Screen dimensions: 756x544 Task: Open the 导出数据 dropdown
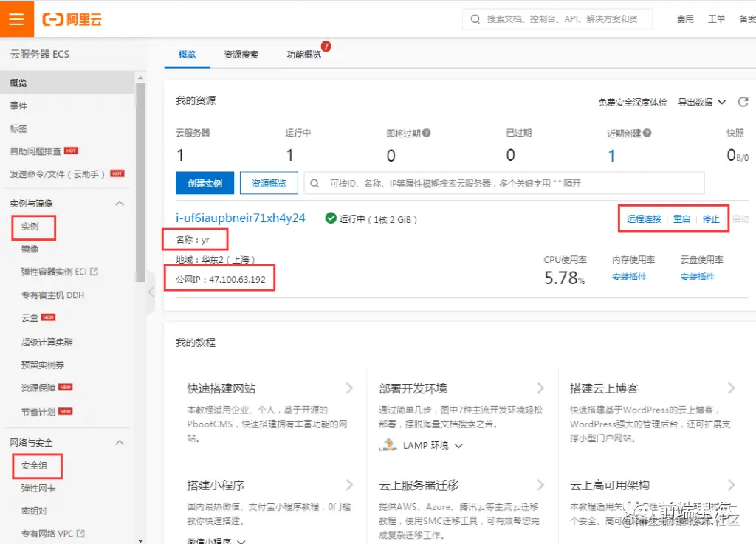pyautogui.click(x=702, y=102)
